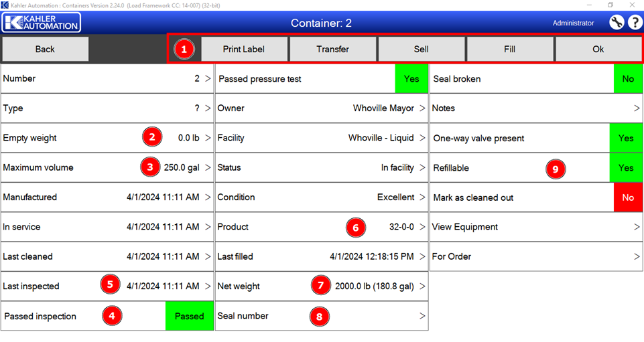Select the In service date value

[163, 227]
